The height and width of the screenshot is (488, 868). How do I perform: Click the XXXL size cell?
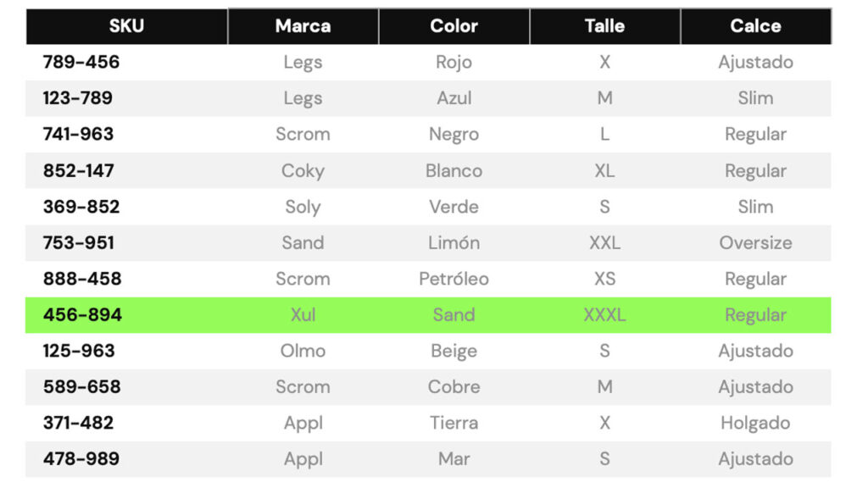coord(604,315)
